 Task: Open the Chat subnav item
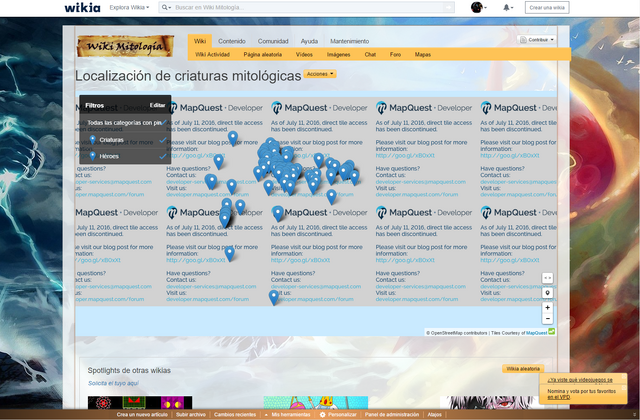(370, 55)
